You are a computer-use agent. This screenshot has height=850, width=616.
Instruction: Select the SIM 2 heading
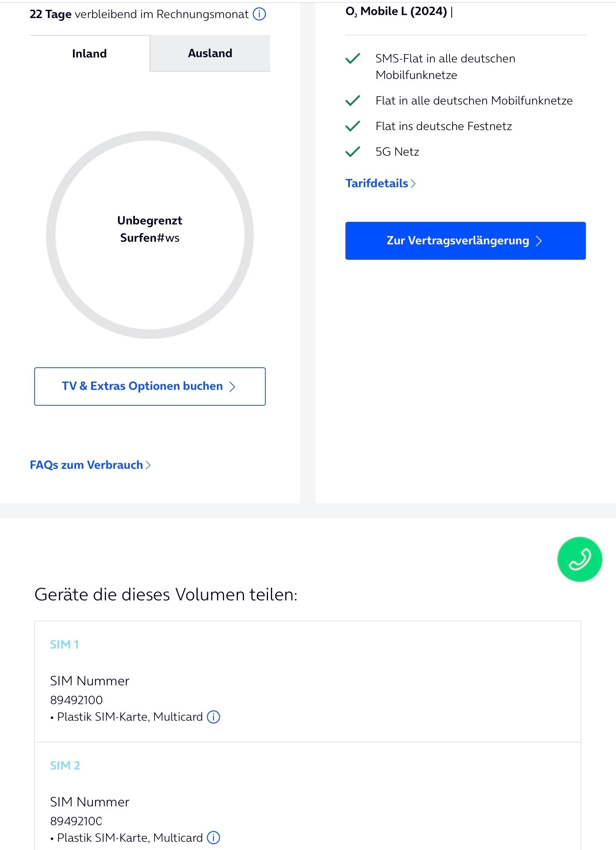(x=65, y=765)
